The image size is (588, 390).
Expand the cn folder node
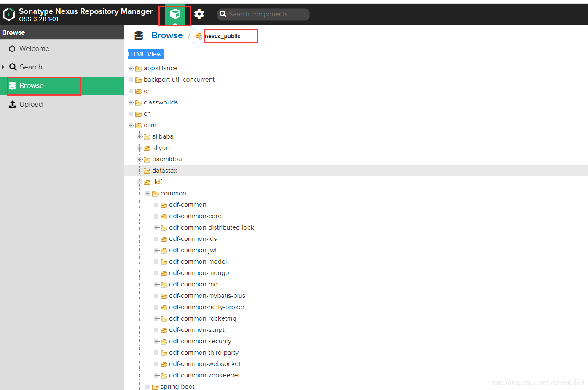pyautogui.click(x=131, y=114)
